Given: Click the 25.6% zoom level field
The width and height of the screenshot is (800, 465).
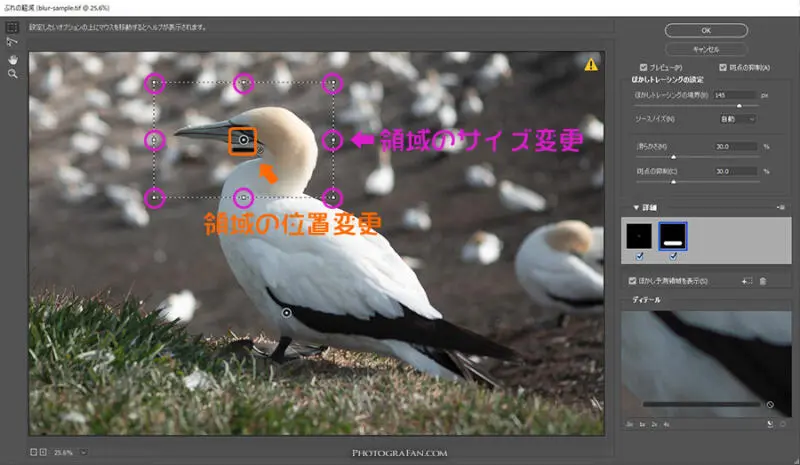Looking at the screenshot, I should pos(64,452).
